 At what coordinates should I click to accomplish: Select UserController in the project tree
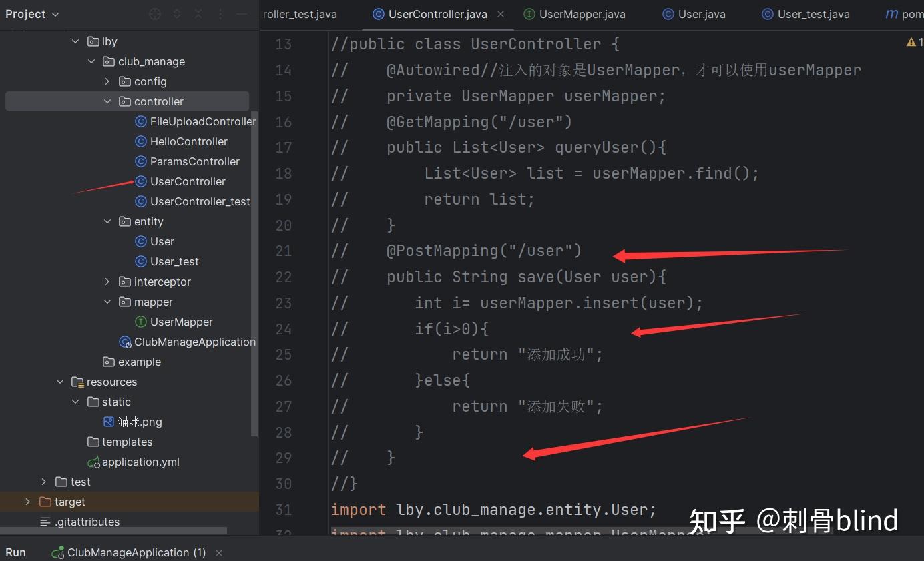tap(188, 181)
